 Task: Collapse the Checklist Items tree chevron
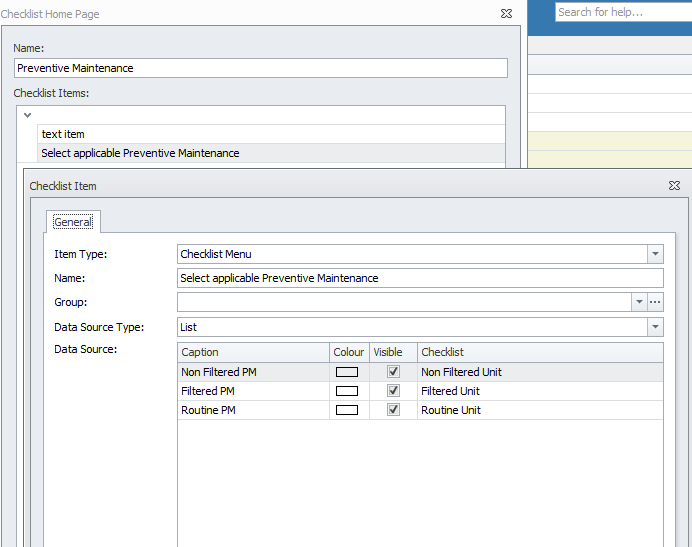click(x=27, y=115)
